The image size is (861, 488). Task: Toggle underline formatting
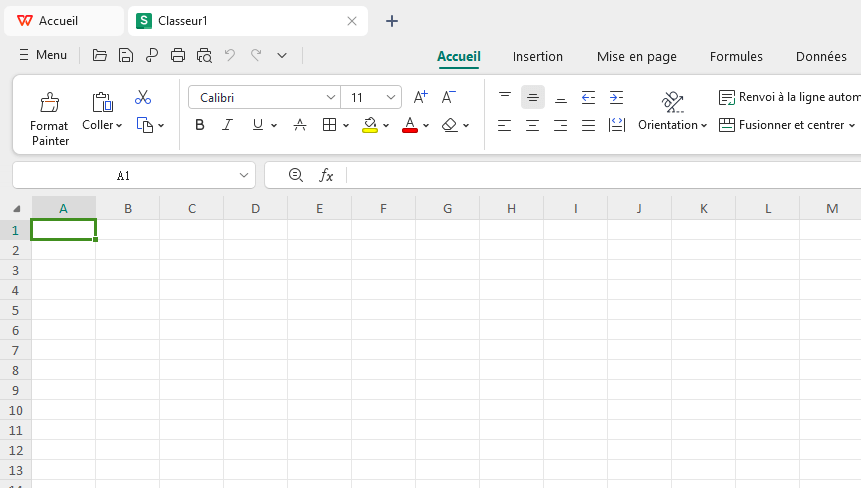coord(258,125)
